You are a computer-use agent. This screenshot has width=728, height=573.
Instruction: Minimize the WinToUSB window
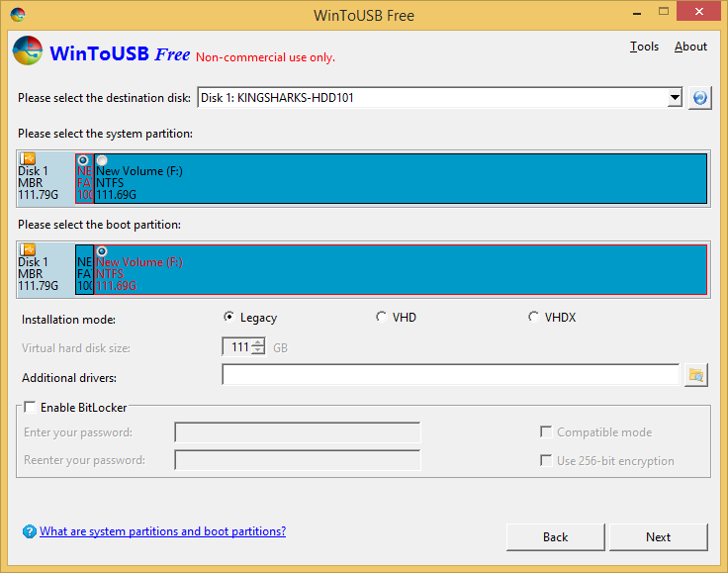[x=637, y=13]
